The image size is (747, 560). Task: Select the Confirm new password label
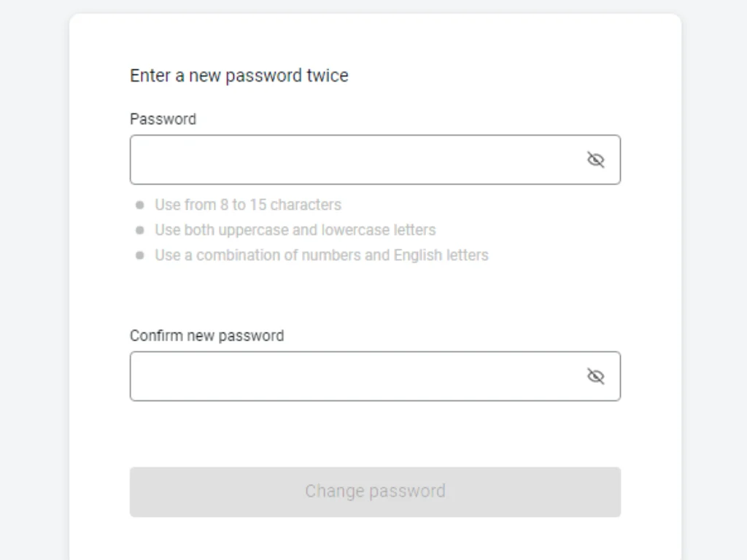tap(207, 335)
